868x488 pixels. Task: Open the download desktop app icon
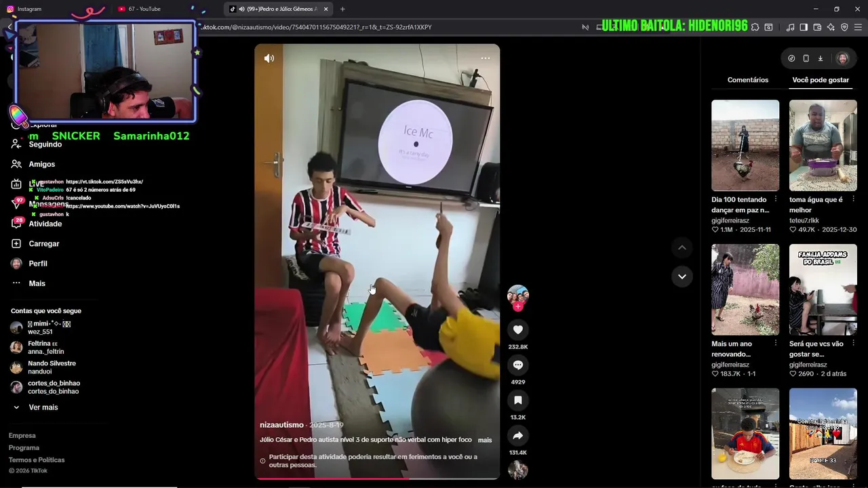820,58
